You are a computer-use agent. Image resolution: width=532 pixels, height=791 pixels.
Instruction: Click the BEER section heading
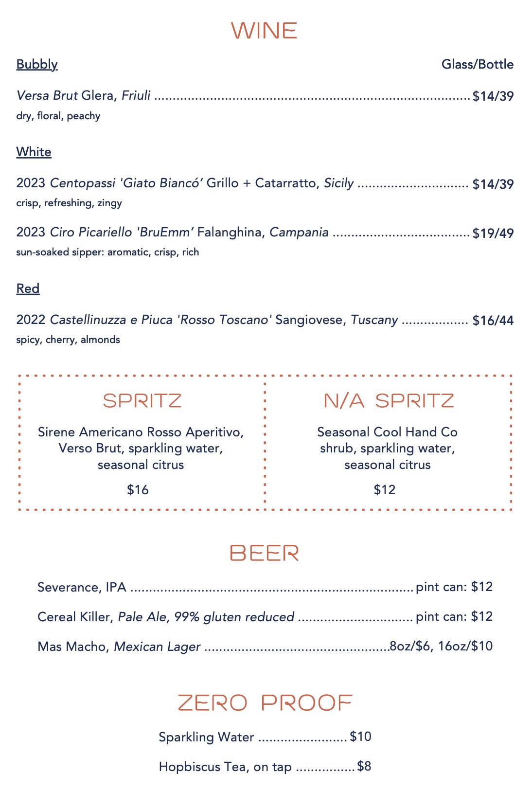coord(264,553)
